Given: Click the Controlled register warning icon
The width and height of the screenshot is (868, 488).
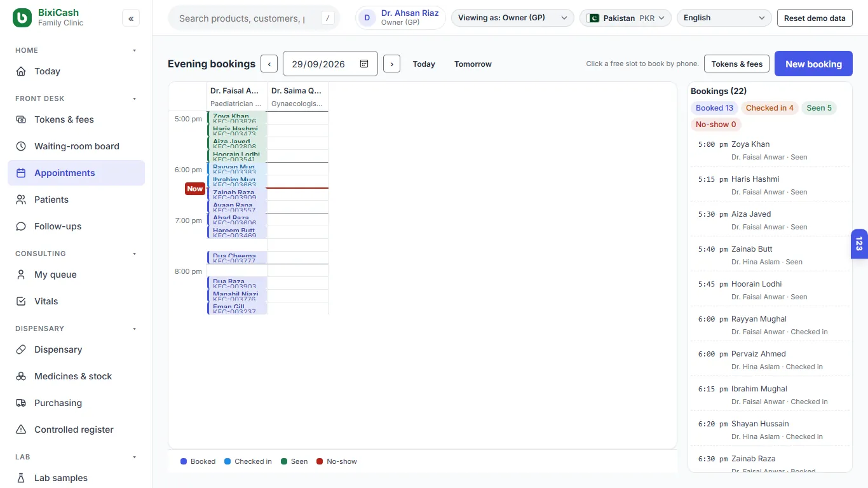Looking at the screenshot, I should tap(22, 430).
